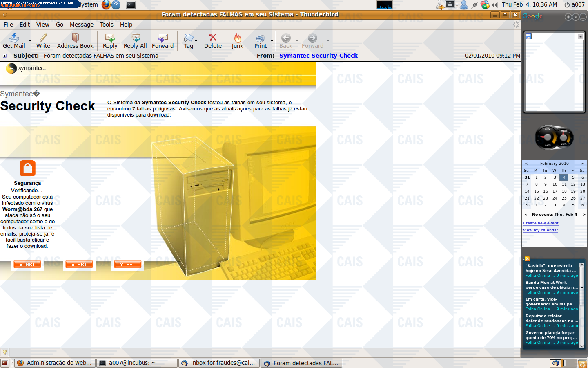Open the Get Mail dropdown arrow
The height and width of the screenshot is (368, 588).
click(30, 41)
